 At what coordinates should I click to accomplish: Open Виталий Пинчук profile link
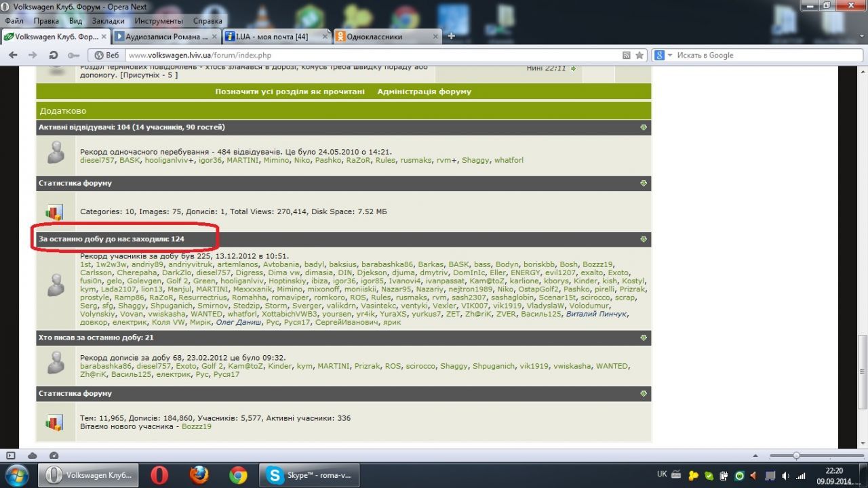pyautogui.click(x=597, y=314)
